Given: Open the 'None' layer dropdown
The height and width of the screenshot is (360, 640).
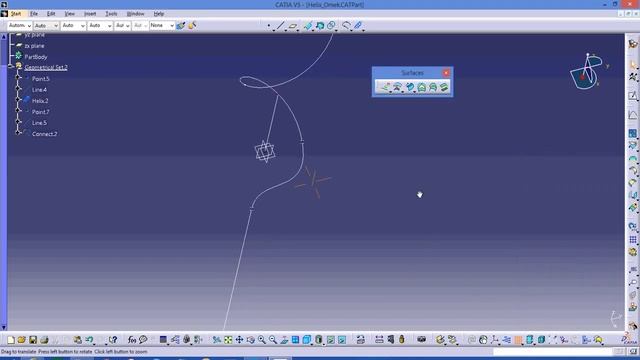Looking at the screenshot, I should point(162,26).
